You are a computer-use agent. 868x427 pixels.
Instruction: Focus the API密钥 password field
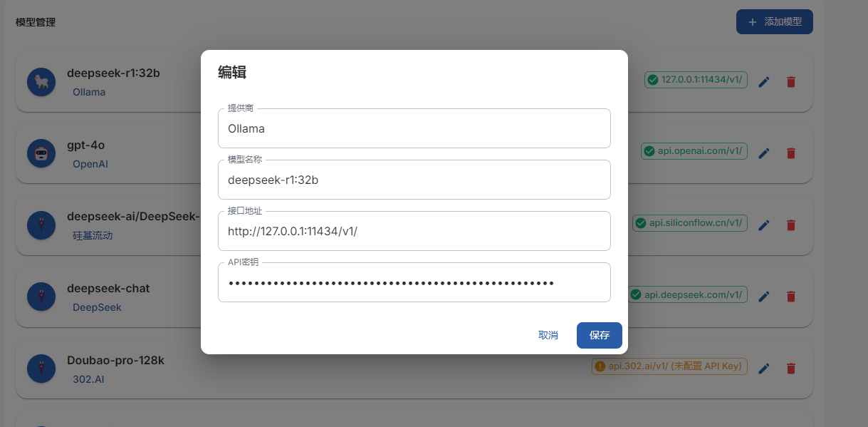click(414, 282)
